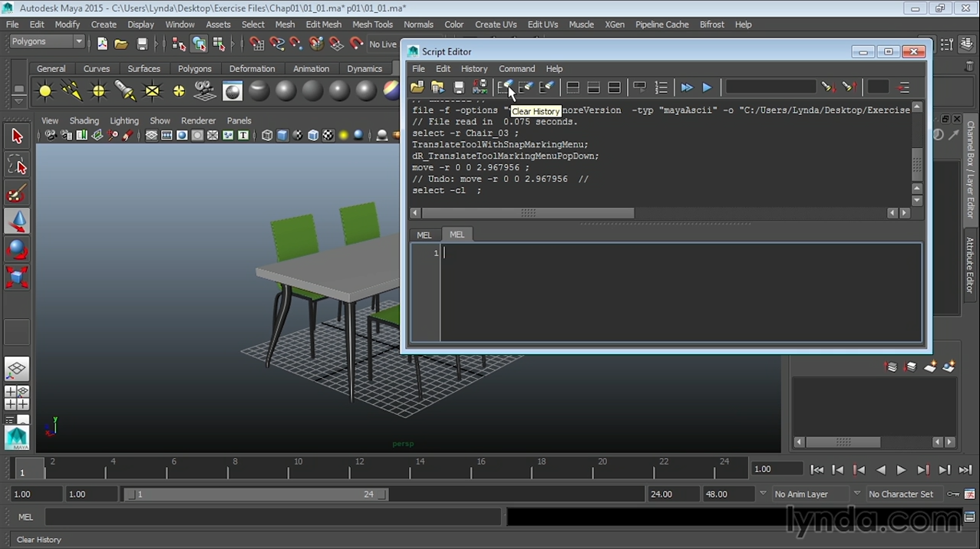Switch to the Deformation shelf tab
The image size is (980, 549).
[252, 69]
